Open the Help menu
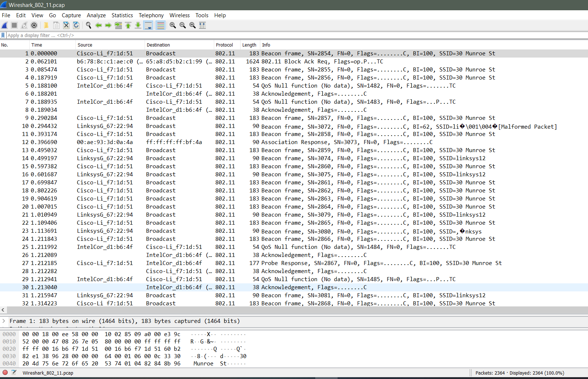 [220, 15]
